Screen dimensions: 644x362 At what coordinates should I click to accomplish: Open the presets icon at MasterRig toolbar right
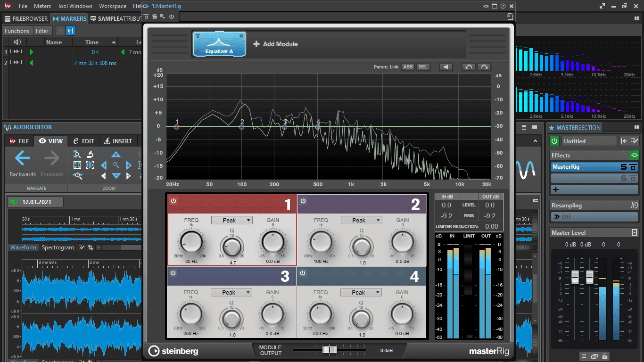point(510,16)
